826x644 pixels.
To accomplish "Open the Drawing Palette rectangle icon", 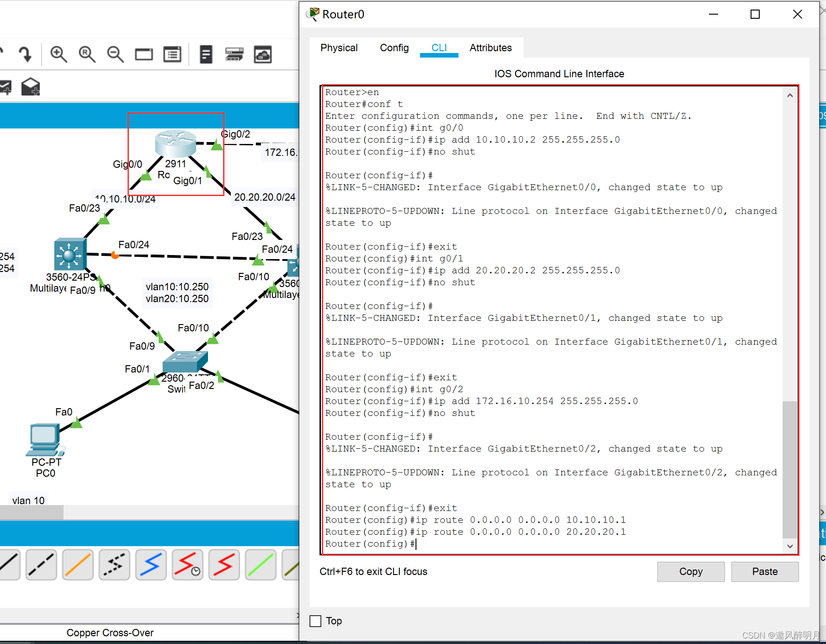I will (x=144, y=55).
